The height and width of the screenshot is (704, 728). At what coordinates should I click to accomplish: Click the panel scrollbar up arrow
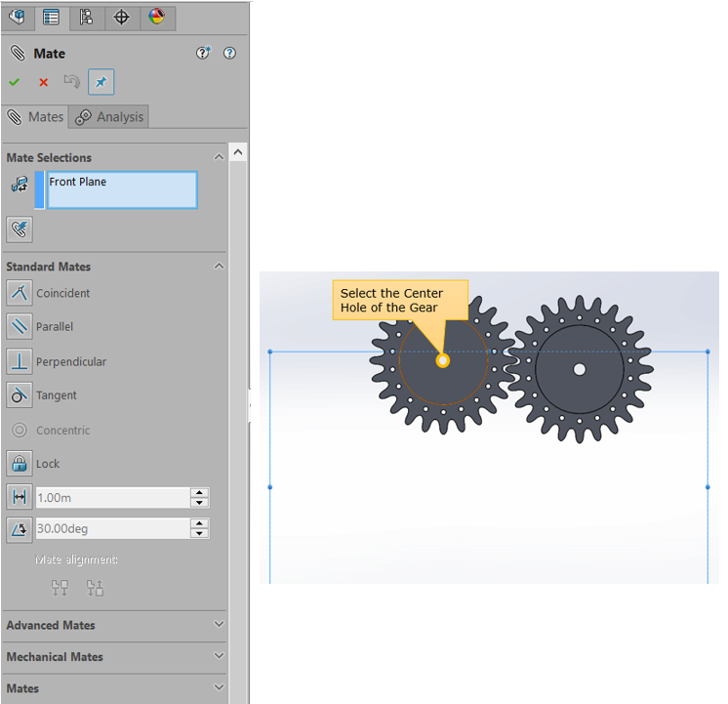click(x=238, y=152)
